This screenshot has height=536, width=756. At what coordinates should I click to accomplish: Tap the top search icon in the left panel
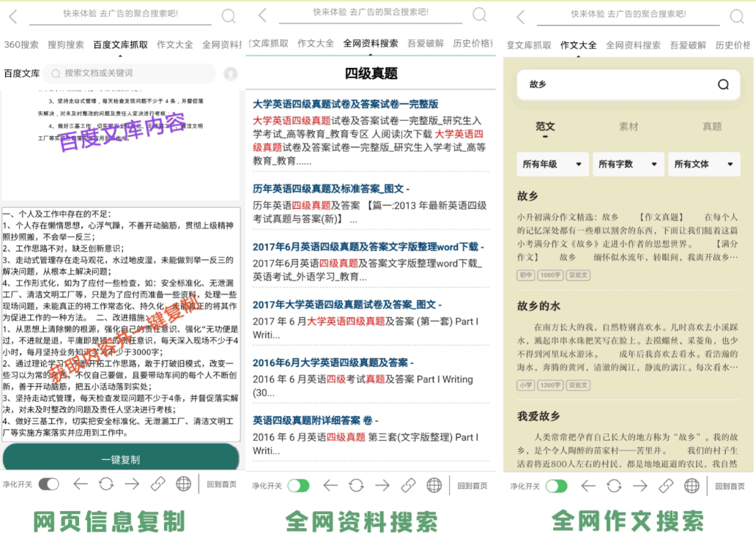click(229, 16)
